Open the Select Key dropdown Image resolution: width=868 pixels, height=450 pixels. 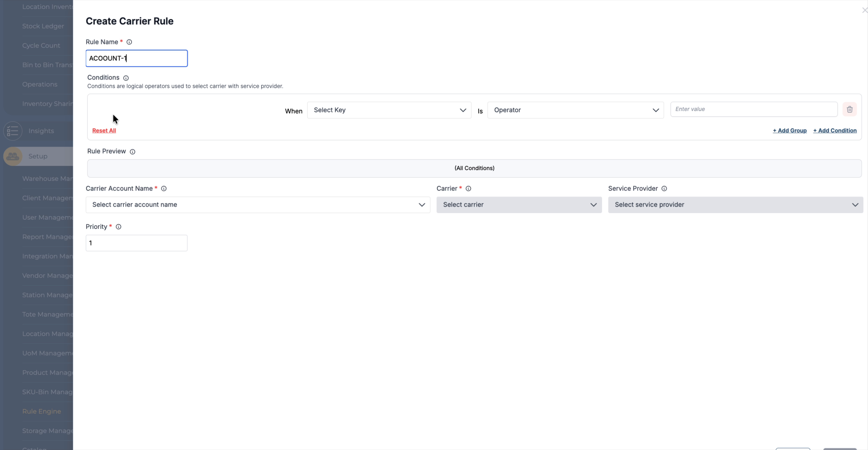[389, 110]
